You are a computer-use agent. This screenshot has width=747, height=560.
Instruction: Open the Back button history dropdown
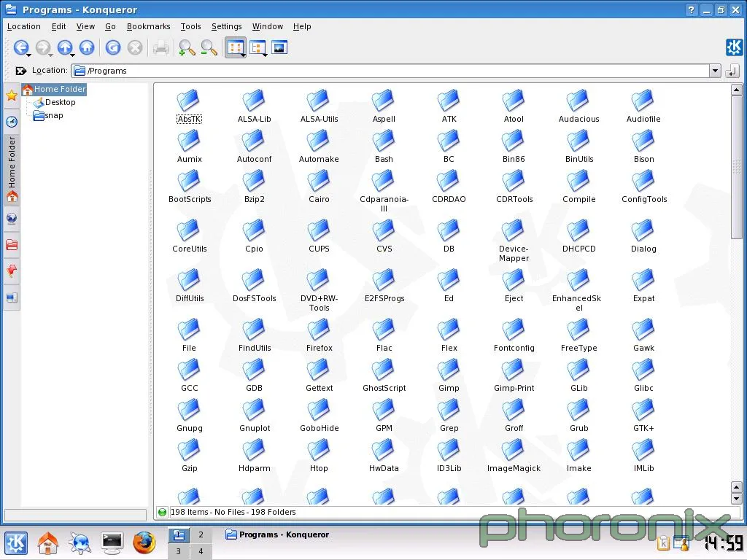[29, 55]
